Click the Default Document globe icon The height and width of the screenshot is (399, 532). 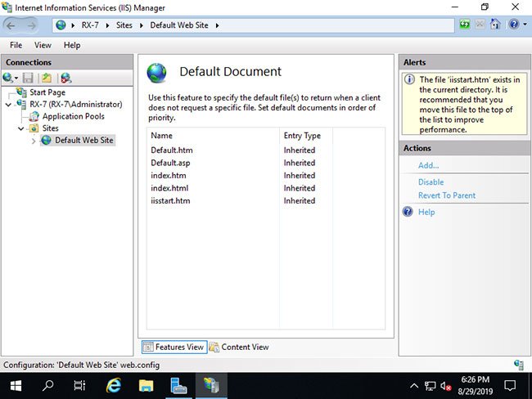pos(156,73)
